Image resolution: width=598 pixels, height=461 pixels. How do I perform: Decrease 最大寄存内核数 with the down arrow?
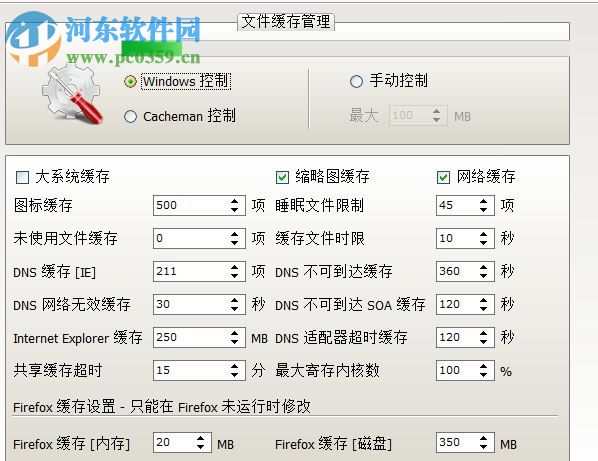coord(483,375)
